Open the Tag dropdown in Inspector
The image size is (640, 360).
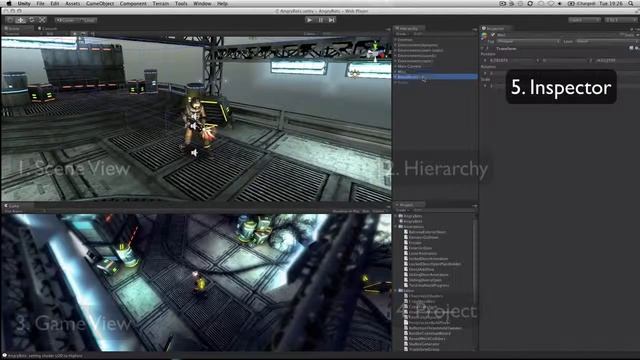tap(528, 41)
